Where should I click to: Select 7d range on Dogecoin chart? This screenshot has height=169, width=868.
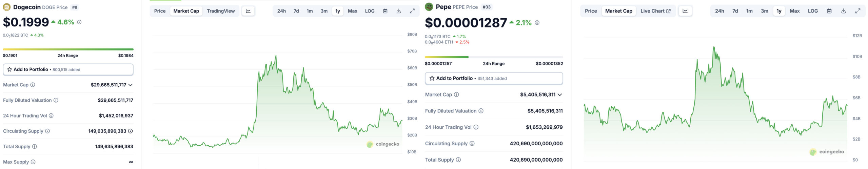[x=296, y=11]
